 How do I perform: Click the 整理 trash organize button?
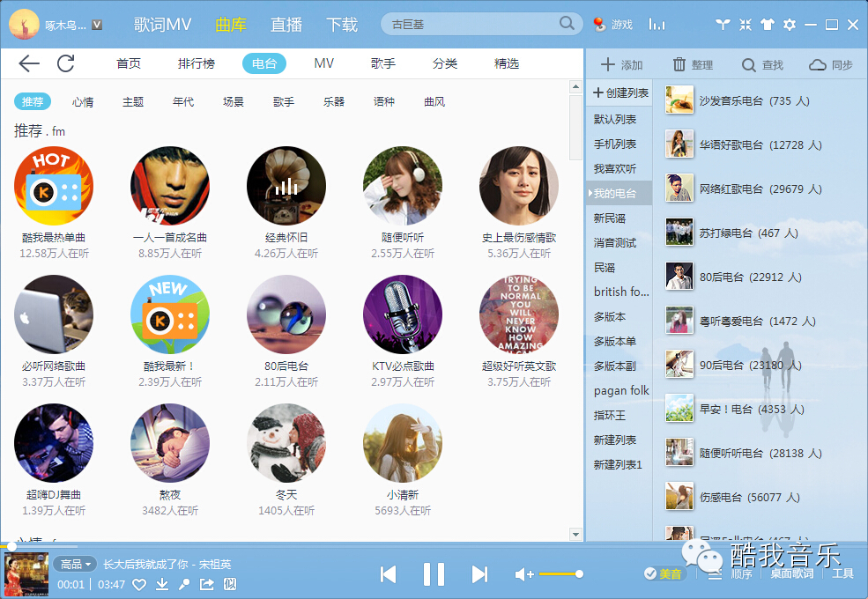(x=693, y=65)
